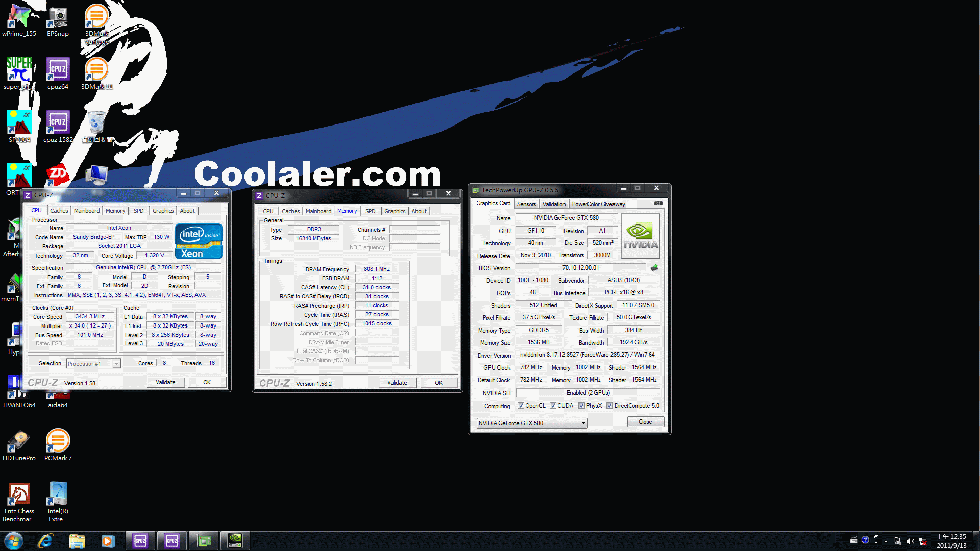Open the Recycle Bin desktop icon
Viewport: 980px width, 551px height.
pos(96,127)
